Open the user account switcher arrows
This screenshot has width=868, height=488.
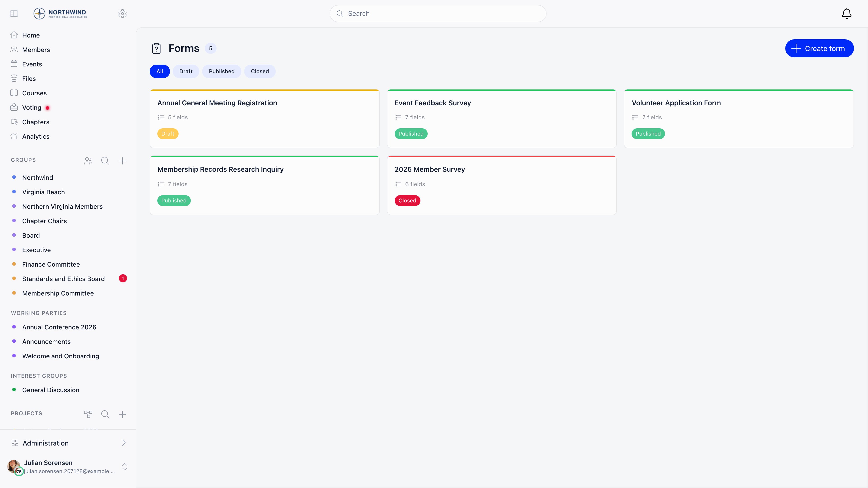(125, 467)
